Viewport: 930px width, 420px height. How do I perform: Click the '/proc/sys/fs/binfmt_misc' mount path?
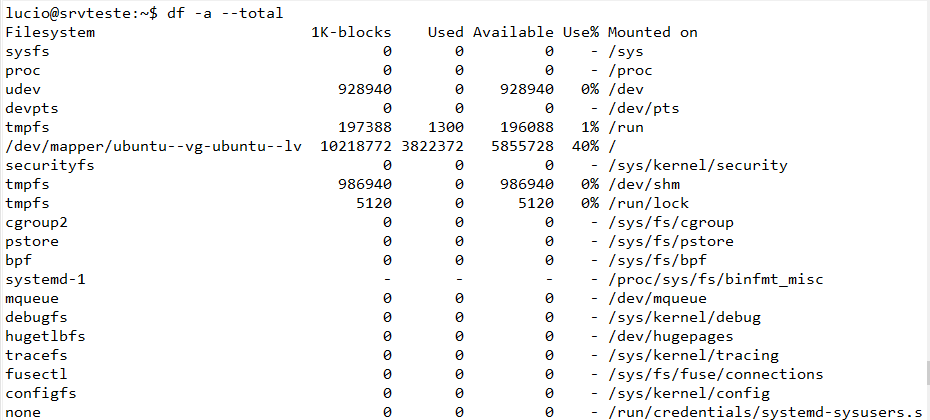[714, 279]
